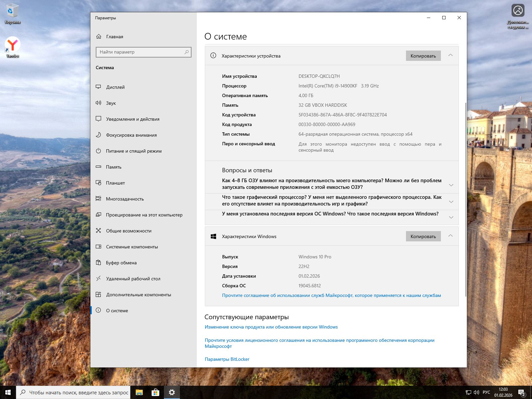Open Focus assist moon icon
This screenshot has height=399, width=532.
[x=98, y=135]
